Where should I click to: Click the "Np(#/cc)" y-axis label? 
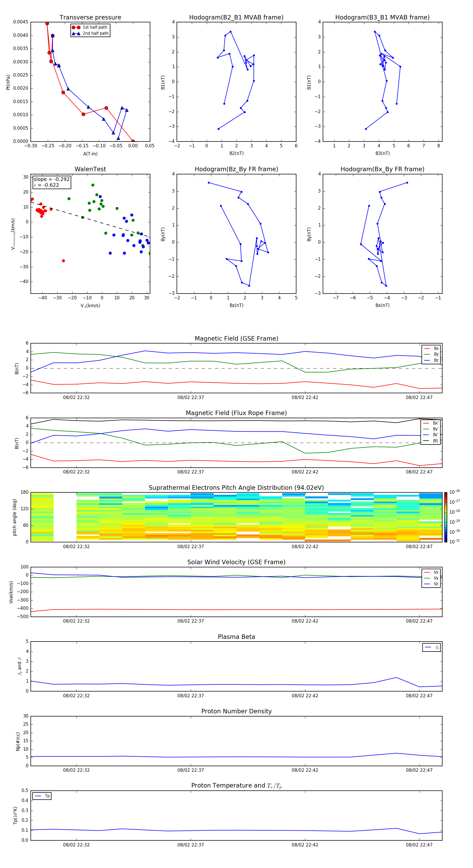point(18,741)
